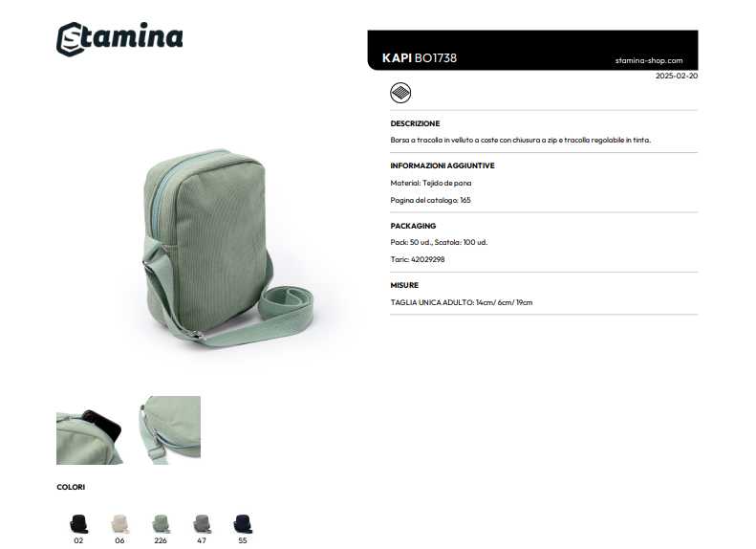The width and height of the screenshot is (756, 549).
Task: Select grey bag color 47
Action: tap(202, 524)
